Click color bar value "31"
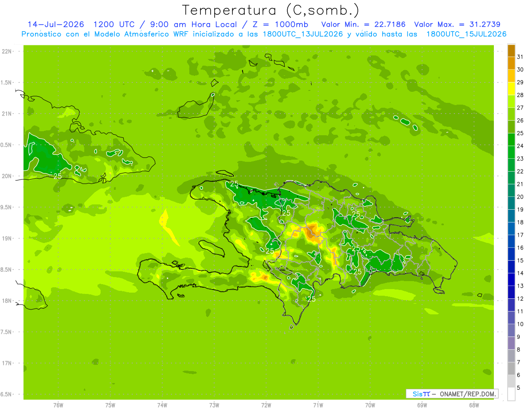This screenshot has width=532, height=411. click(520, 56)
